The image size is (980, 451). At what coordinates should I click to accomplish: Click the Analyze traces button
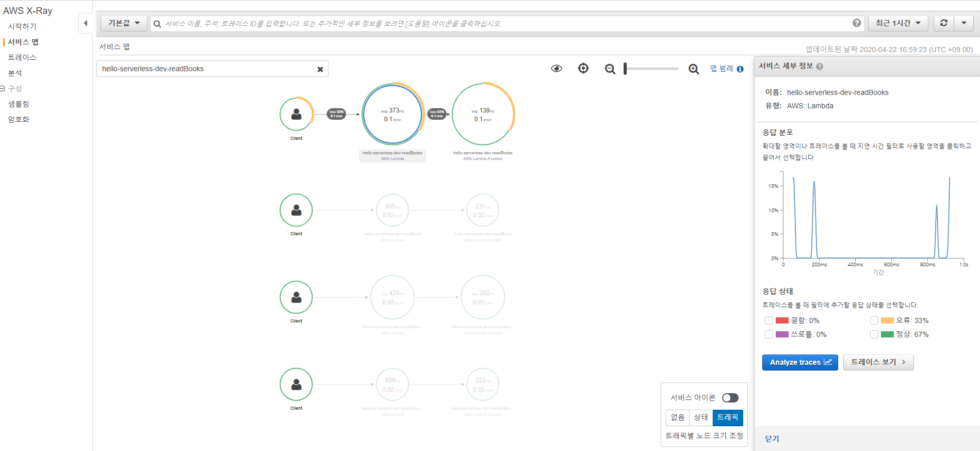[800, 362]
